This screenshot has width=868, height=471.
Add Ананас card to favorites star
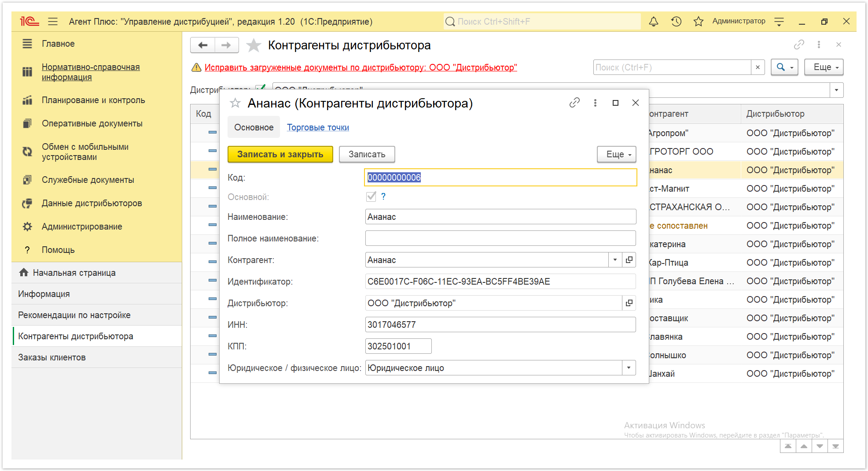235,103
